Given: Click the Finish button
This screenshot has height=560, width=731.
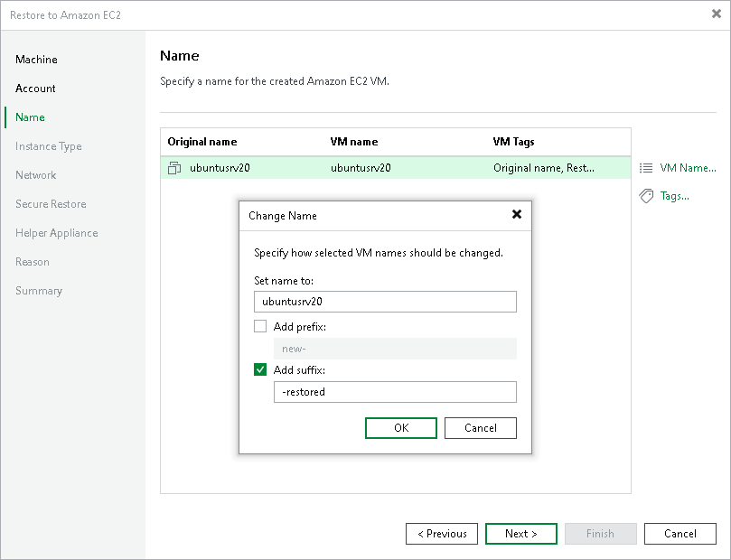Looking at the screenshot, I should 601,534.
